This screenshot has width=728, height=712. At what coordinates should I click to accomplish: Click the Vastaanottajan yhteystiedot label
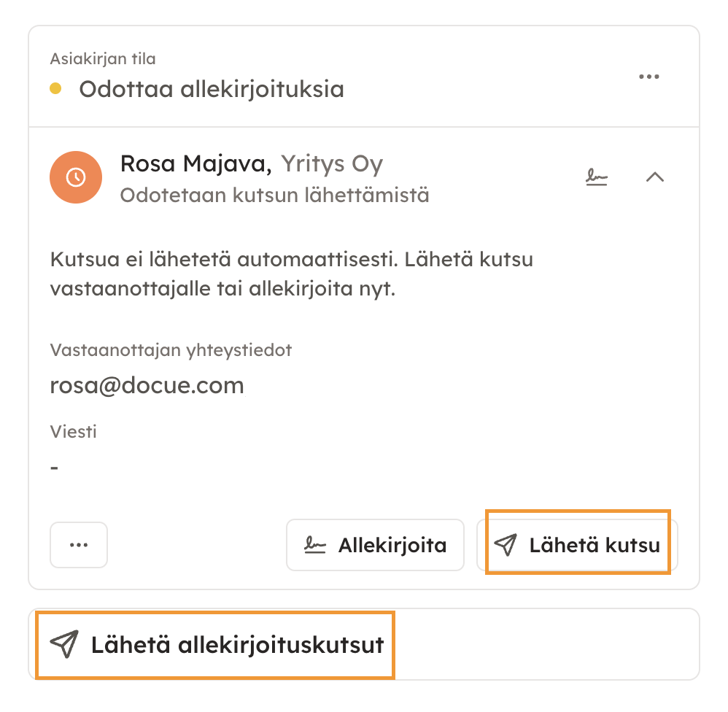171,350
